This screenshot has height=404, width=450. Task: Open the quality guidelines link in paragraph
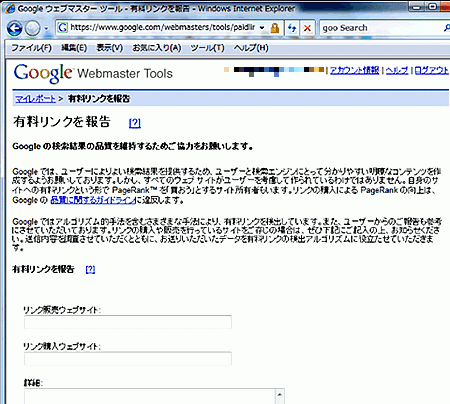(93, 200)
